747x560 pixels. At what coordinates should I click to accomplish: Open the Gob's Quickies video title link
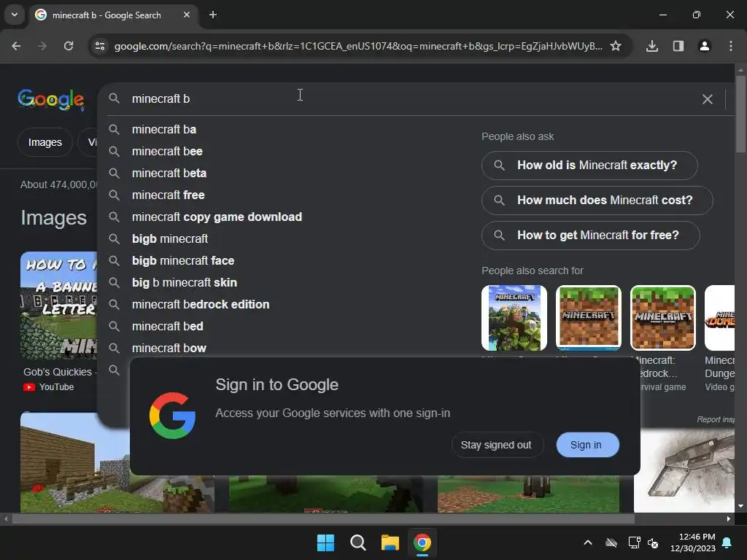tap(60, 372)
